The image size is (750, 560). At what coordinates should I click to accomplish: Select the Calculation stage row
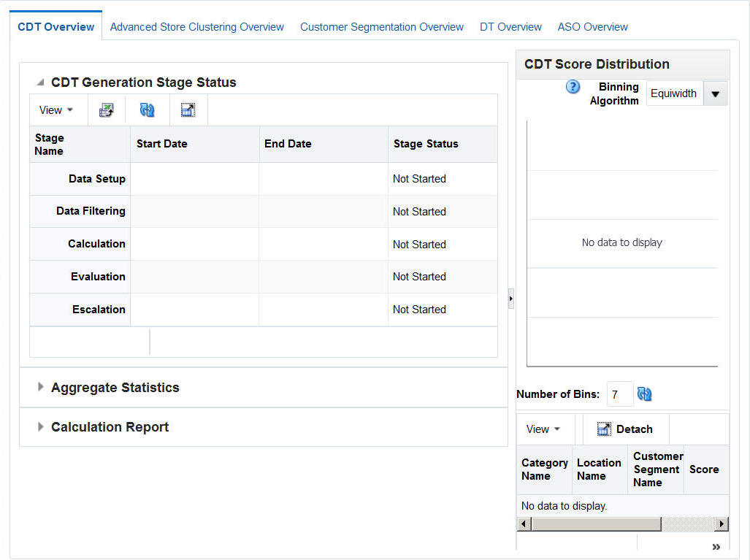pyautogui.click(x=264, y=244)
